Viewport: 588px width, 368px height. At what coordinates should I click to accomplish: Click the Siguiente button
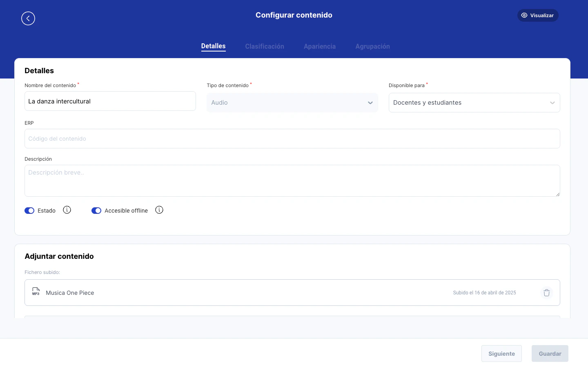pos(501,353)
